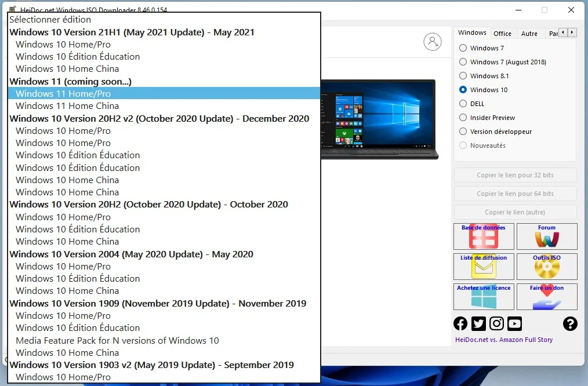588x386 pixels.
Task: Pick Windows 10 Home China under Version 1909
Action: coord(164,352)
